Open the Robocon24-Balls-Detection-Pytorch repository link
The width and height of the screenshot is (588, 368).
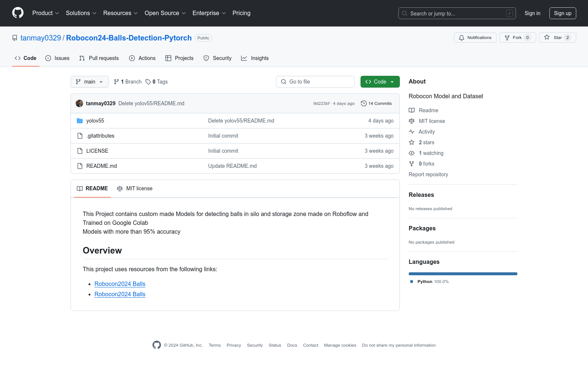point(129,38)
